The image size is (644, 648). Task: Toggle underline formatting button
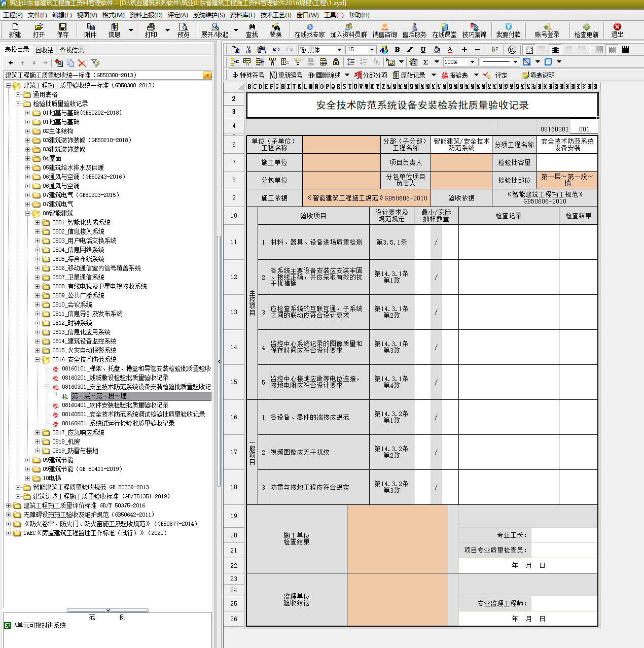[423, 49]
